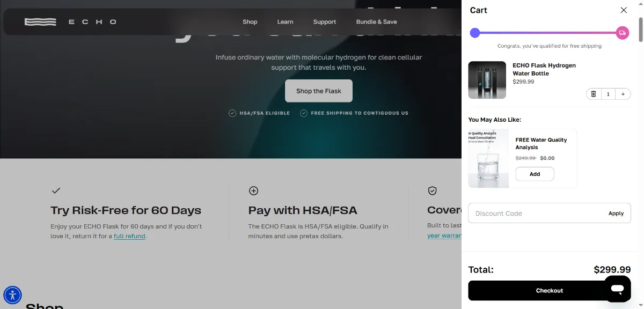Increase flask quantity with plus button

point(623,94)
